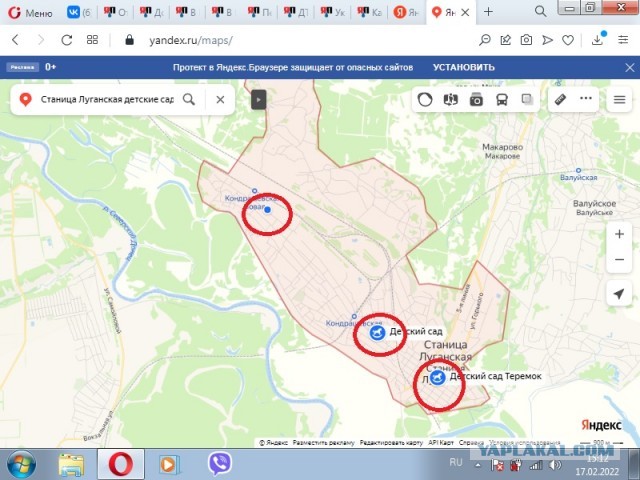Image resolution: width=640 pixels, height=480 pixels.
Task: Take a snapshot with camera icon
Action: point(526,40)
